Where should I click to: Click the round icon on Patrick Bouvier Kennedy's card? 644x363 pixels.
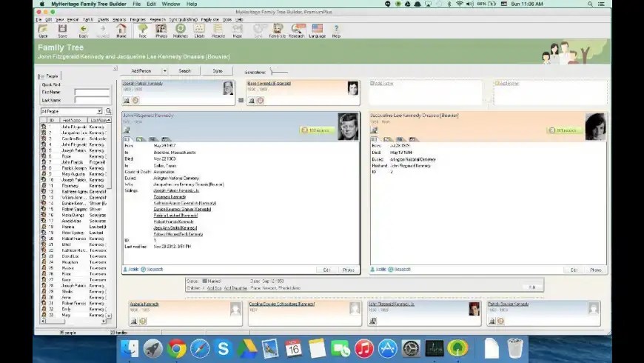tap(500, 321)
